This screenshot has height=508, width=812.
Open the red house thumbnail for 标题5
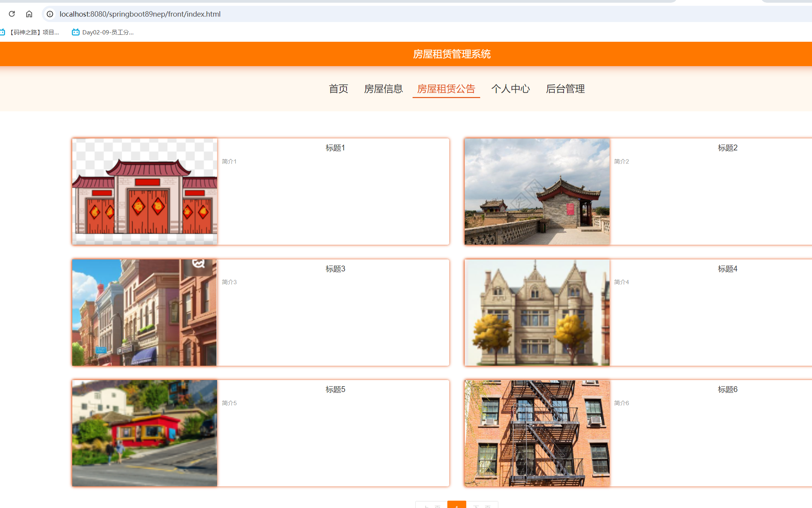[144, 433]
